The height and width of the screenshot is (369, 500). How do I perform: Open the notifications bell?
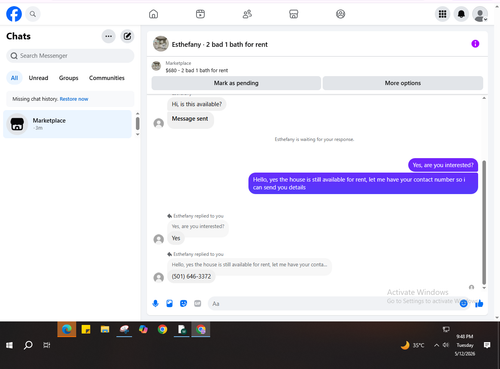(x=461, y=14)
